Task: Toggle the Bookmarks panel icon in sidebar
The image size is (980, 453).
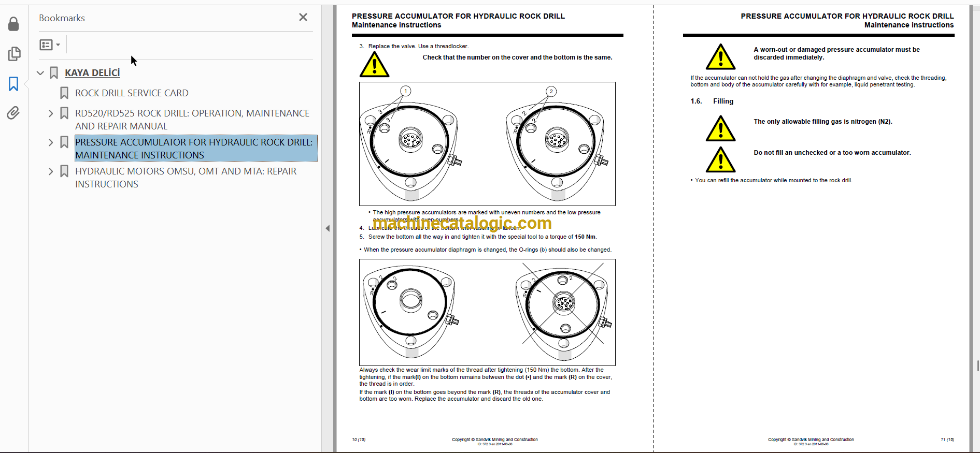Action: (13, 84)
